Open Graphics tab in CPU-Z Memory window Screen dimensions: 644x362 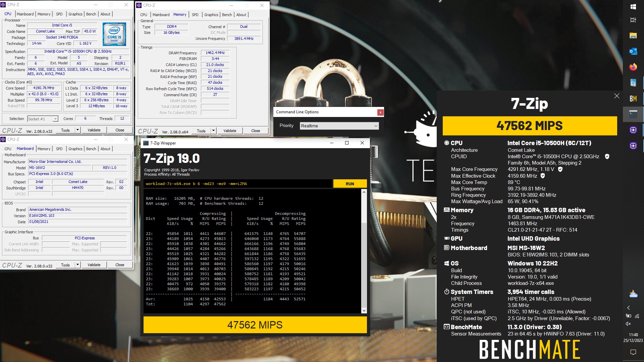211,15
